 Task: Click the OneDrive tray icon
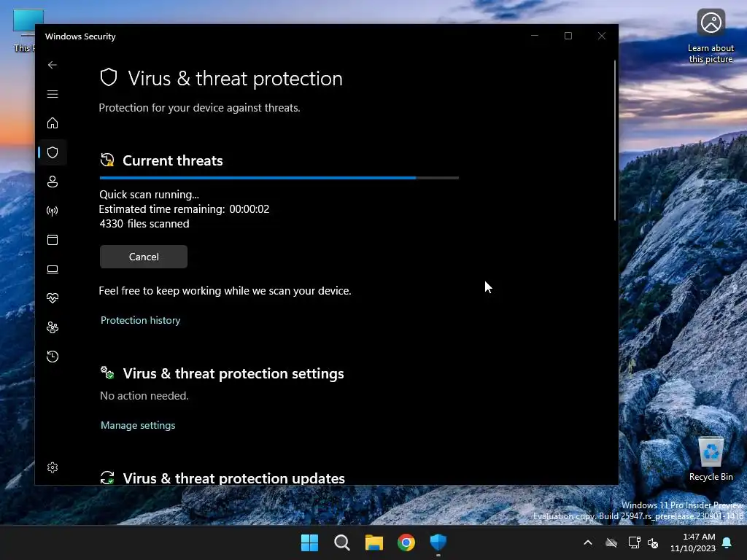pyautogui.click(x=611, y=542)
